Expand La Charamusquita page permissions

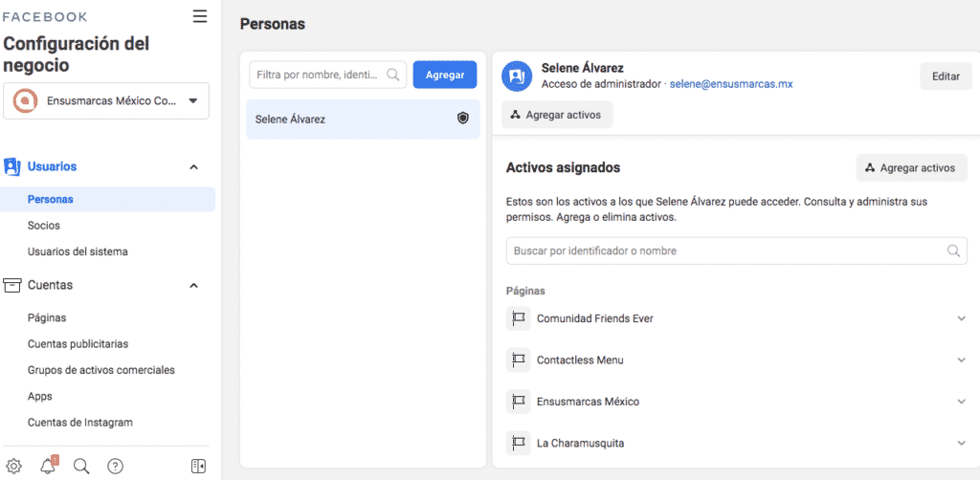[x=961, y=443]
